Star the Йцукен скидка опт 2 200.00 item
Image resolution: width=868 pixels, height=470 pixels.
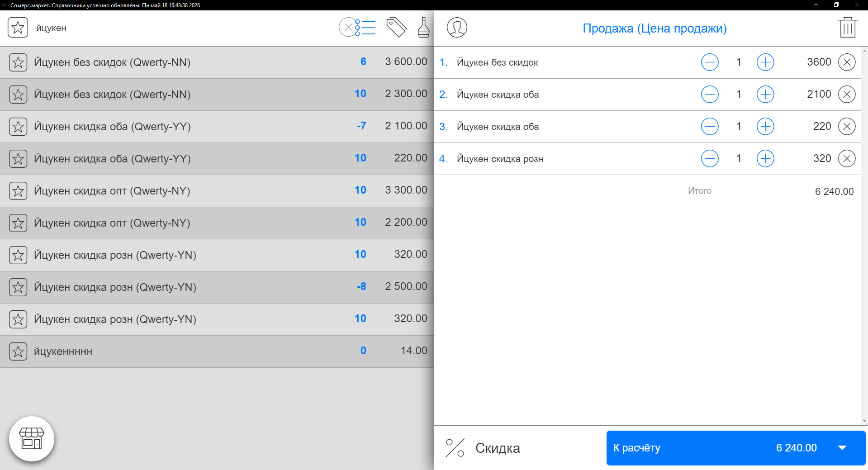click(x=18, y=223)
